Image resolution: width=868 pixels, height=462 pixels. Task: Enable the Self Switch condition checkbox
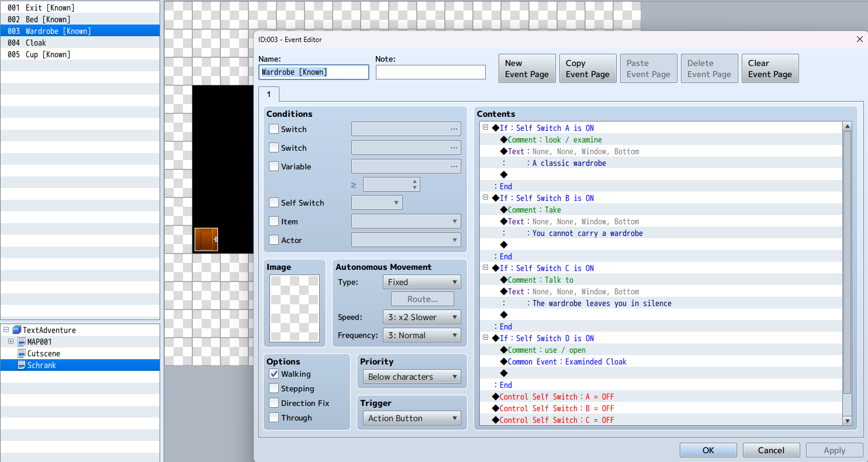tap(274, 203)
